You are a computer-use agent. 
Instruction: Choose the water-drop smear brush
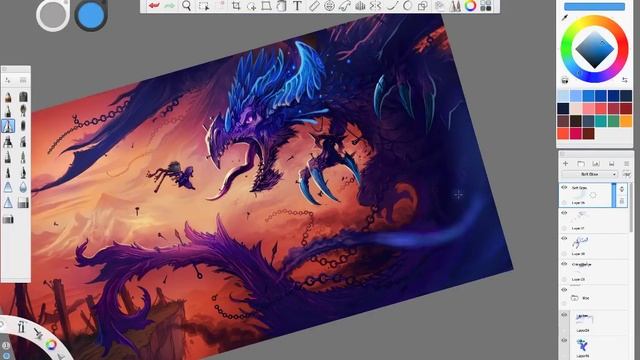[23, 187]
